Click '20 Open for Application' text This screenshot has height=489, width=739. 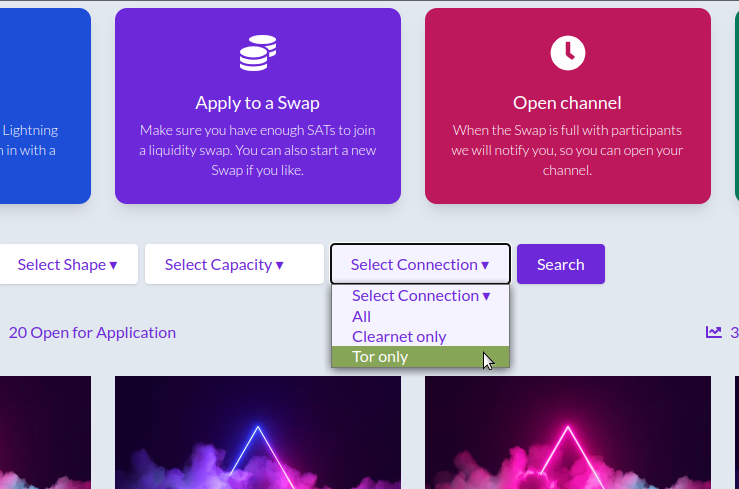click(92, 333)
